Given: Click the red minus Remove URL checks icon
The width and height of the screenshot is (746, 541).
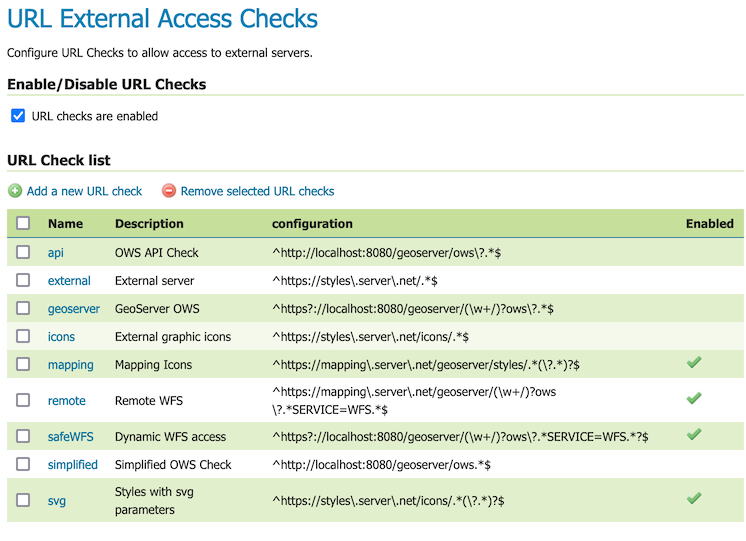Looking at the screenshot, I should coord(169,191).
